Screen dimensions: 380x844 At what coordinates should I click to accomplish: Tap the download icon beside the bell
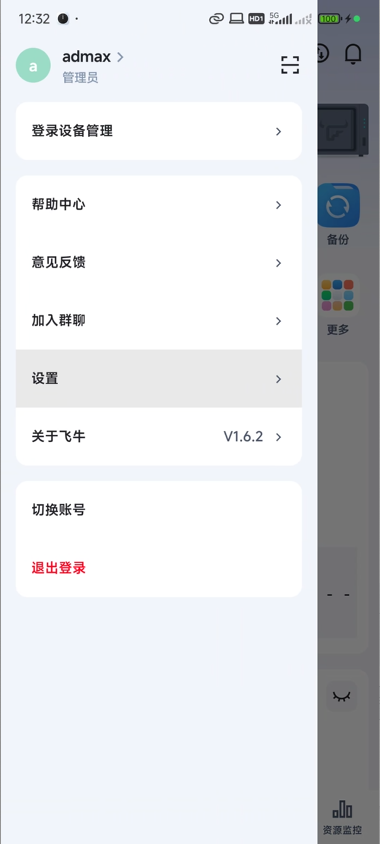[322, 53]
